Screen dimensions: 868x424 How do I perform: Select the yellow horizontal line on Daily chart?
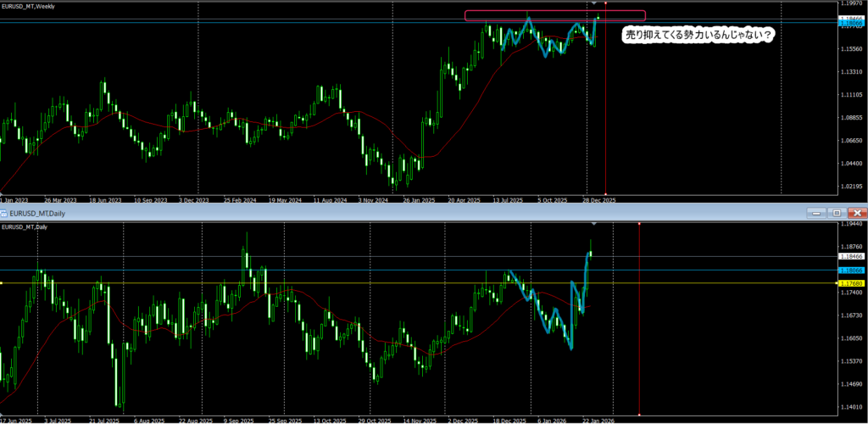(339, 283)
